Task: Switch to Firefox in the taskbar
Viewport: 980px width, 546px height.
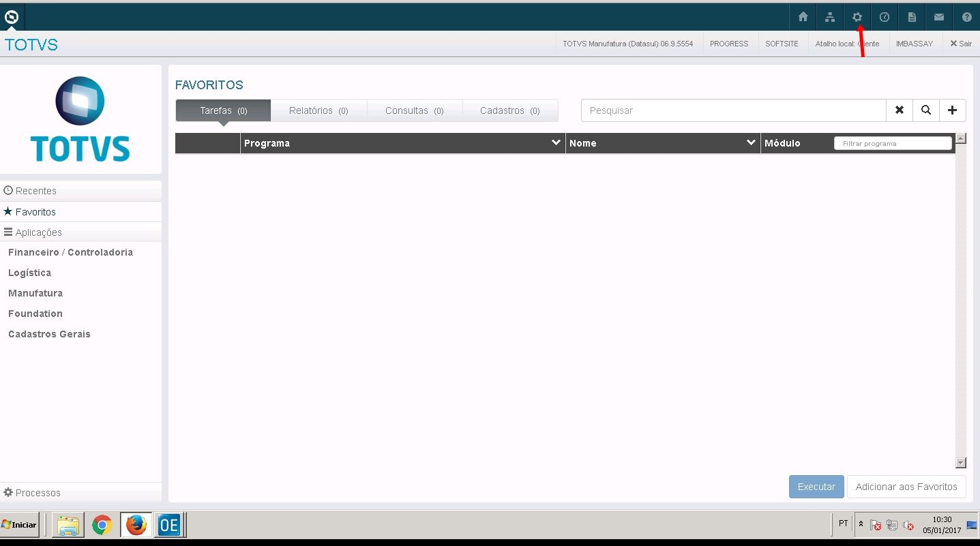Action: pos(136,525)
